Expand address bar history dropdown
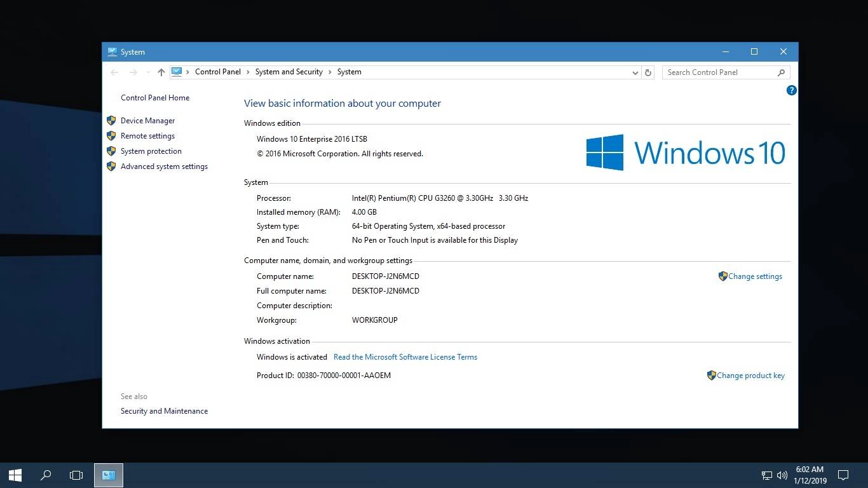The height and width of the screenshot is (488, 868). (x=635, y=72)
